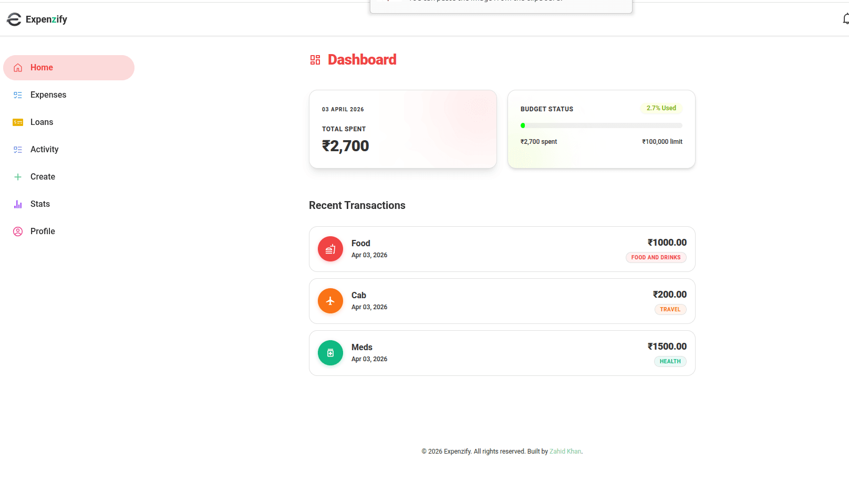Viewport: 849px width, 504px height.
Task: Click the FOOD AND DRINKS category tag
Action: (656, 257)
